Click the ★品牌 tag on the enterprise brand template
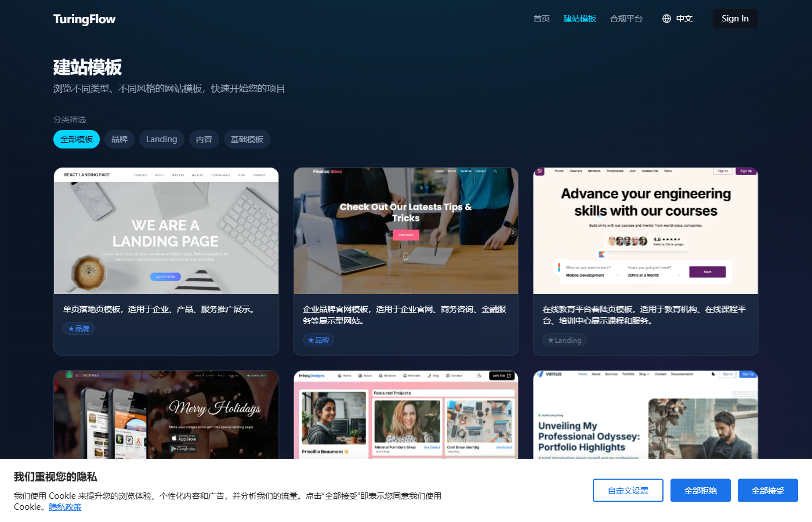The width and height of the screenshot is (812, 522). click(318, 340)
